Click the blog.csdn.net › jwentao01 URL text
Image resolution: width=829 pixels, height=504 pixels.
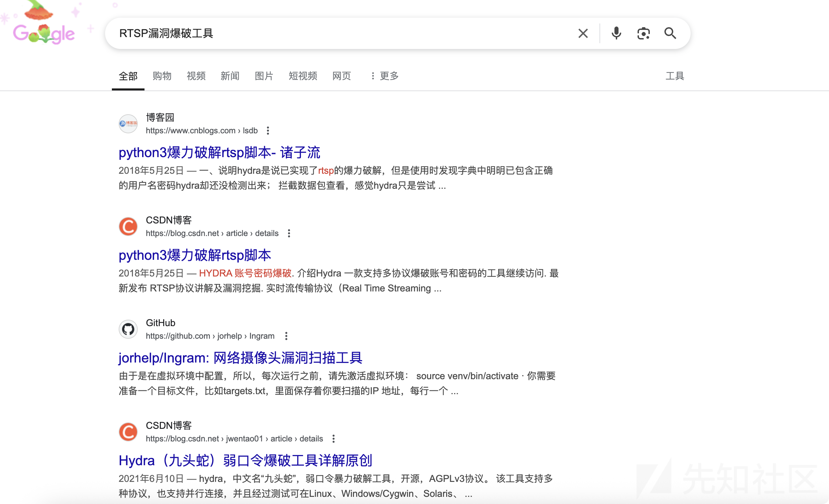pyautogui.click(x=234, y=439)
